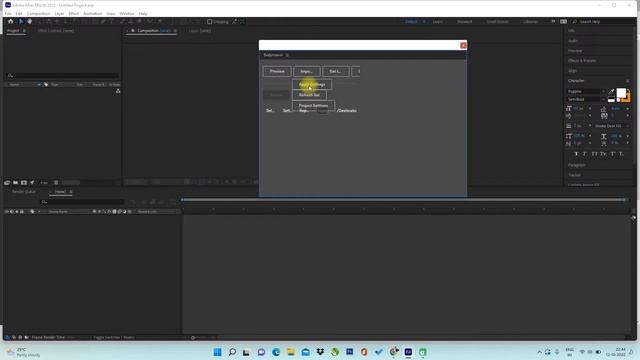
Task: Click Refresh list in the dialog menu
Action: 309,95
